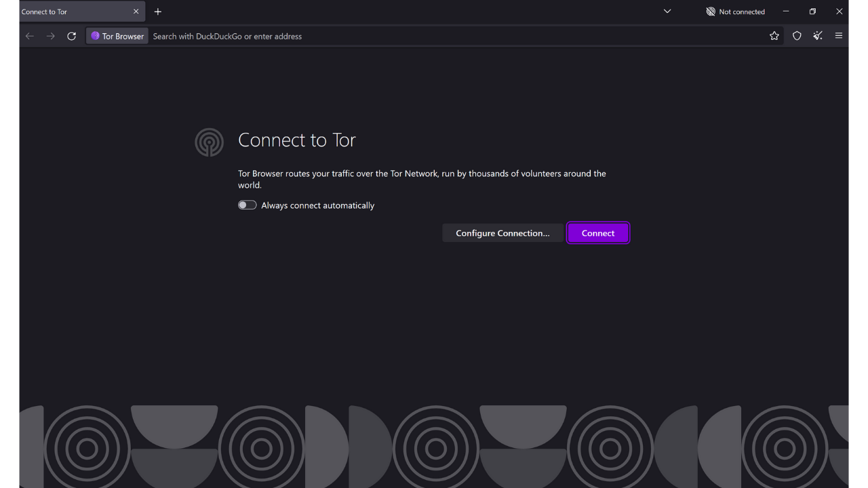Image resolution: width=868 pixels, height=488 pixels.
Task: Bookmark this page using the star icon
Action: (x=774, y=36)
